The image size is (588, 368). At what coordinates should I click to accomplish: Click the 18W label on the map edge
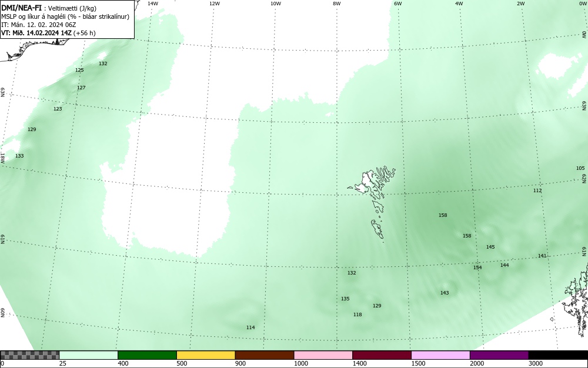coord(2,158)
